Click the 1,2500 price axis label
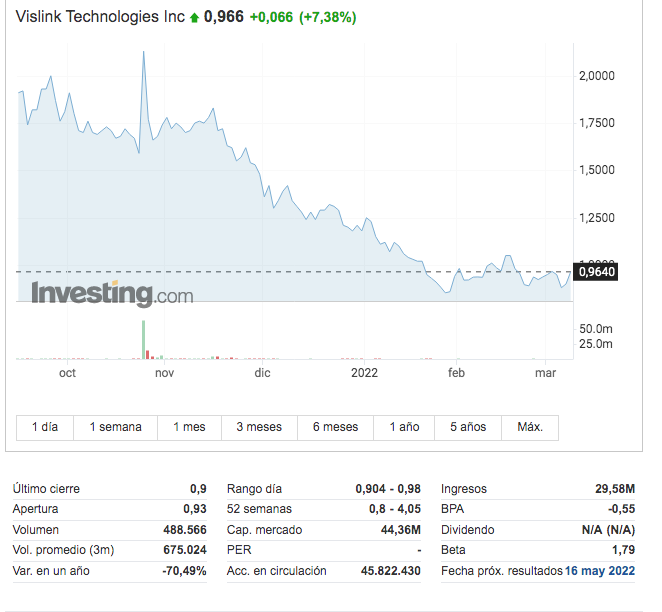The height and width of the screenshot is (612, 662). 597,218
